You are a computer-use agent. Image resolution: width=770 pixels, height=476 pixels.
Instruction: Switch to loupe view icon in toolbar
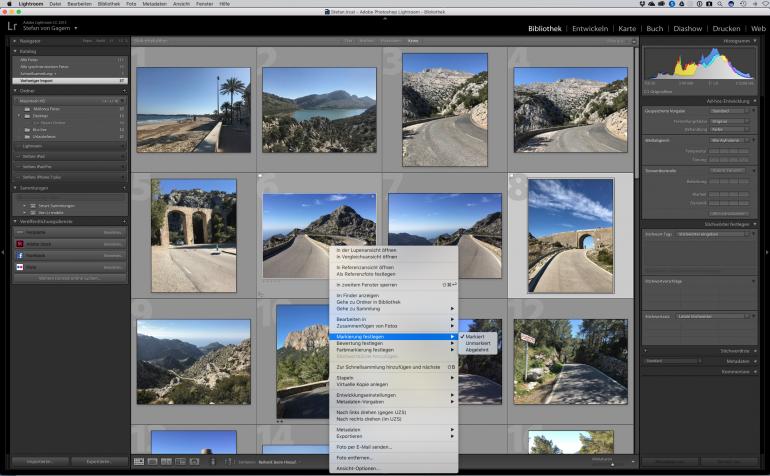(x=153, y=462)
